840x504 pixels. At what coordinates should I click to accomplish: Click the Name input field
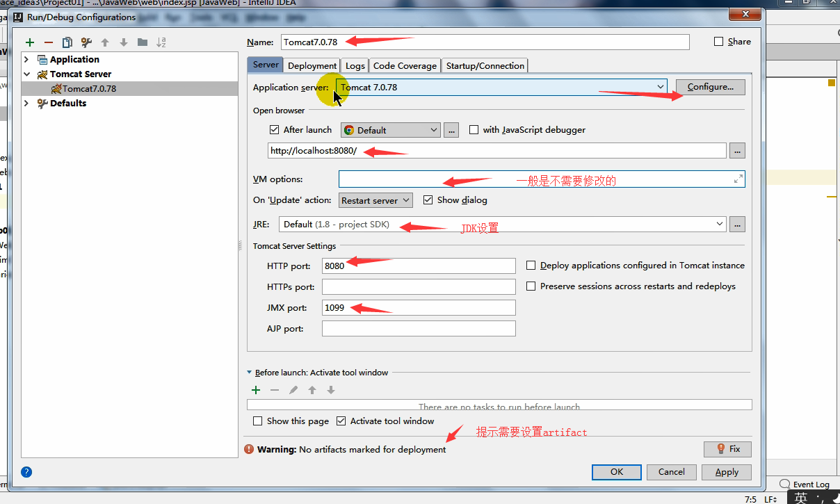485,42
